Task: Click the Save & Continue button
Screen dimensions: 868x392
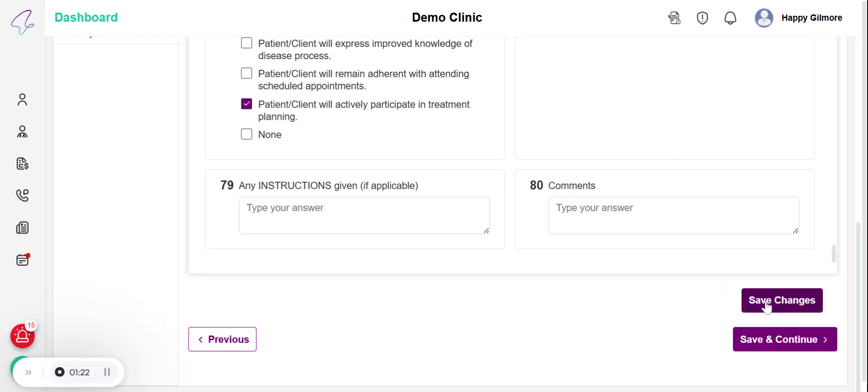Action: point(784,339)
